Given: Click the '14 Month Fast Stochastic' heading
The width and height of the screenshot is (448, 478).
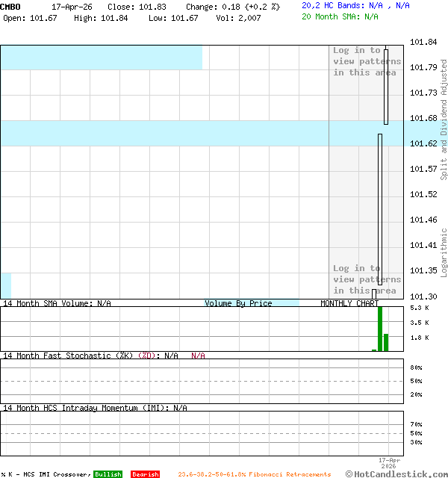Looking at the screenshot, I should tap(67, 356).
